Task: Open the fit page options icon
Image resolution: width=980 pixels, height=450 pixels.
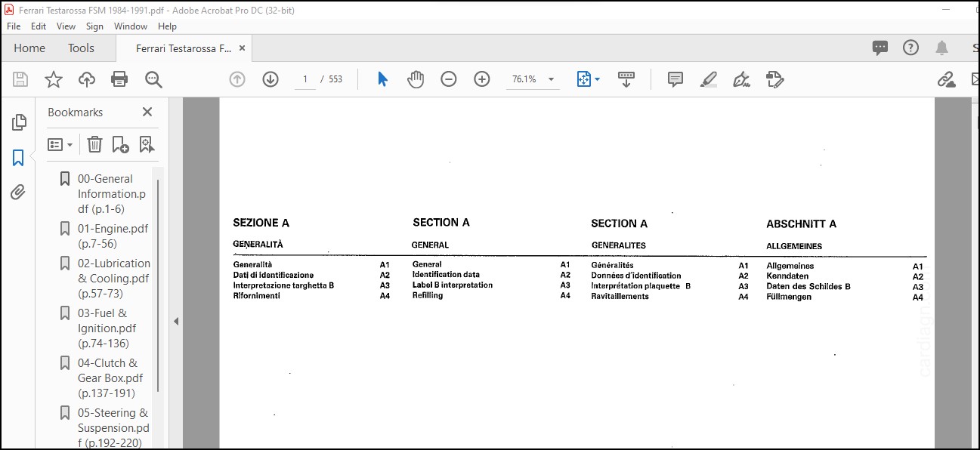Action: 588,79
